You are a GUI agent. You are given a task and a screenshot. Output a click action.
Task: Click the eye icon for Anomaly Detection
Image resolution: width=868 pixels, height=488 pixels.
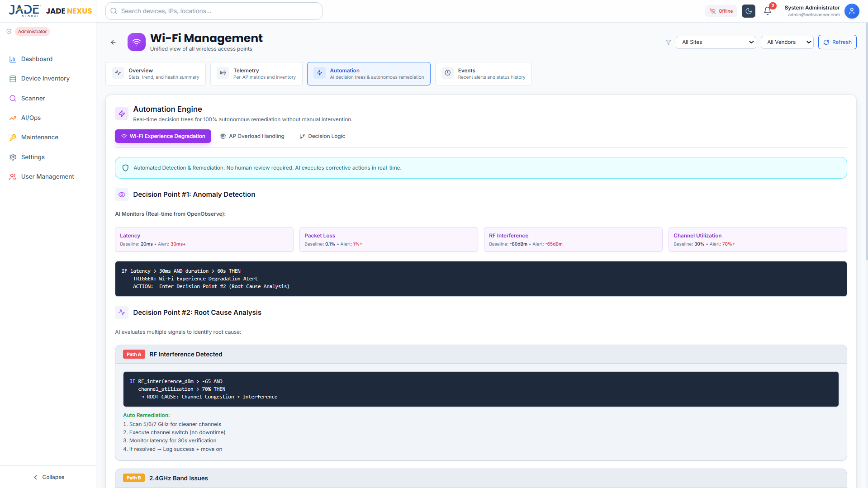(122, 194)
